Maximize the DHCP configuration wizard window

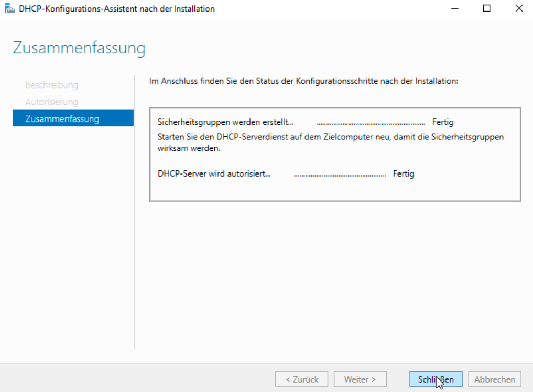(x=486, y=8)
